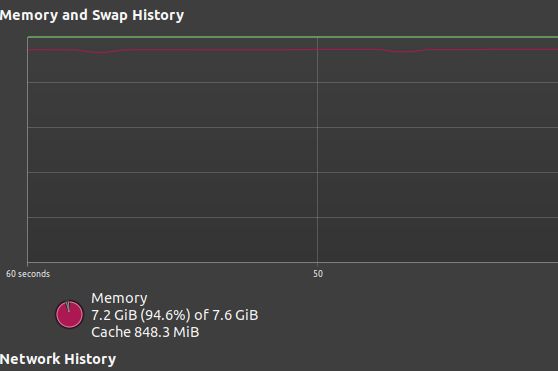Click the Memory pie chart color picker
This screenshot has width=558, height=371.
pyautogui.click(x=69, y=314)
